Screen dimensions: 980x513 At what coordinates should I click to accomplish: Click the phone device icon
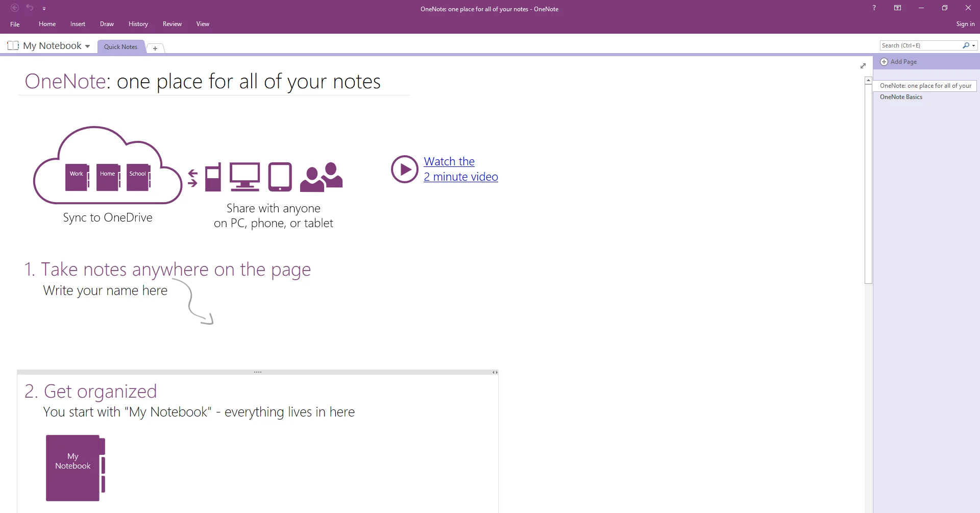213,177
